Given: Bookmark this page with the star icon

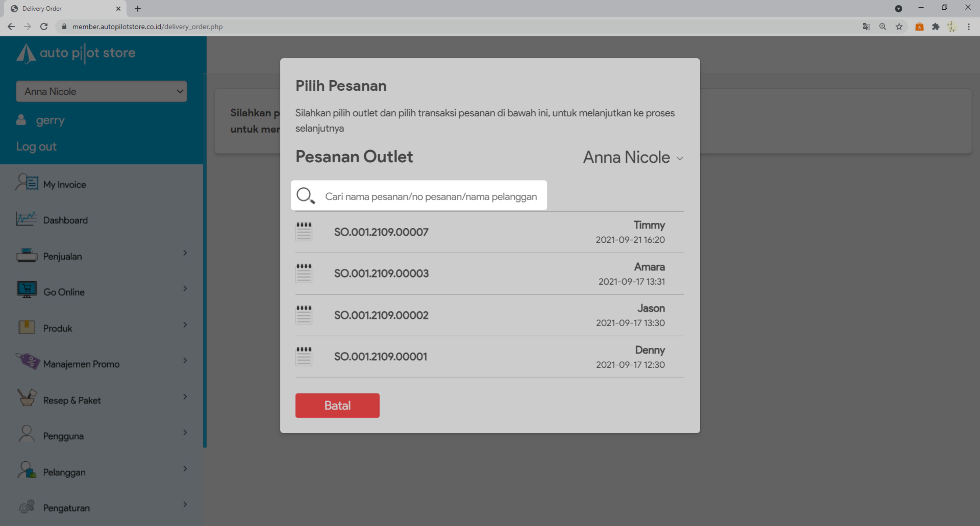Looking at the screenshot, I should click(x=899, y=27).
